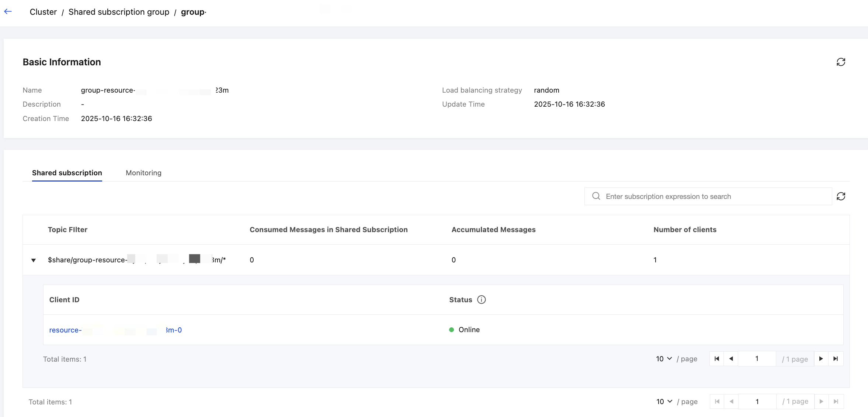Screen dimensions: 868x417
Task: Refresh the Basic Information panel
Action: pos(841,62)
